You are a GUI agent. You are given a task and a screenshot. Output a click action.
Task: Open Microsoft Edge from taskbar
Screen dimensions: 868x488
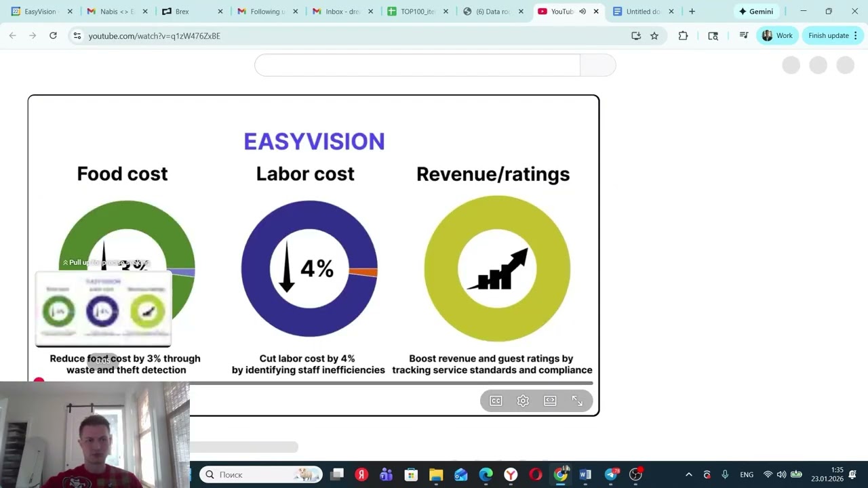click(x=486, y=474)
